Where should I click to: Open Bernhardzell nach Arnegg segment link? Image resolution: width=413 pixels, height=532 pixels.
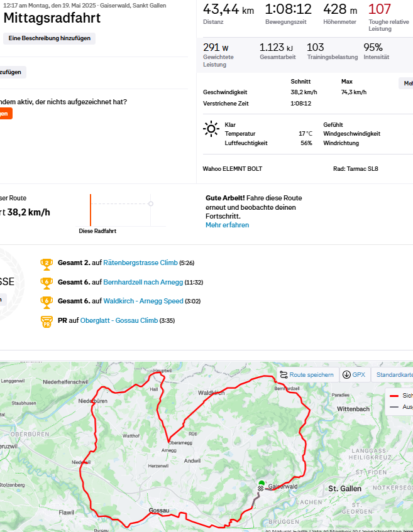pyautogui.click(x=143, y=283)
